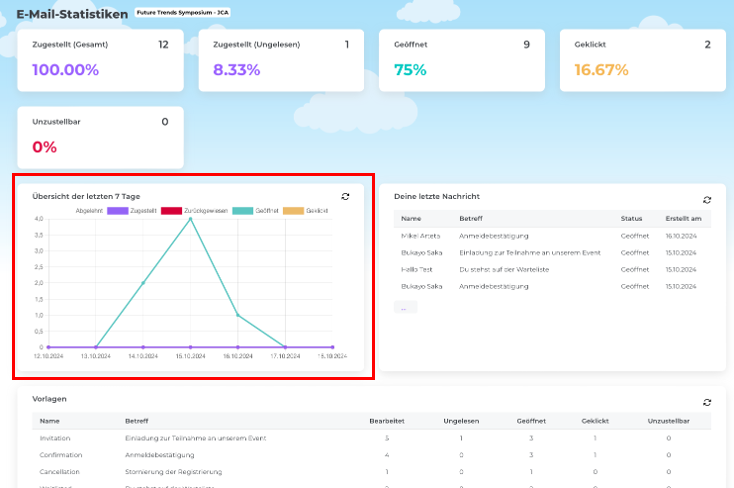
Task: Select Bukayo Saka's 'Einladung zur Teilnahme' message
Action: click(x=552, y=253)
